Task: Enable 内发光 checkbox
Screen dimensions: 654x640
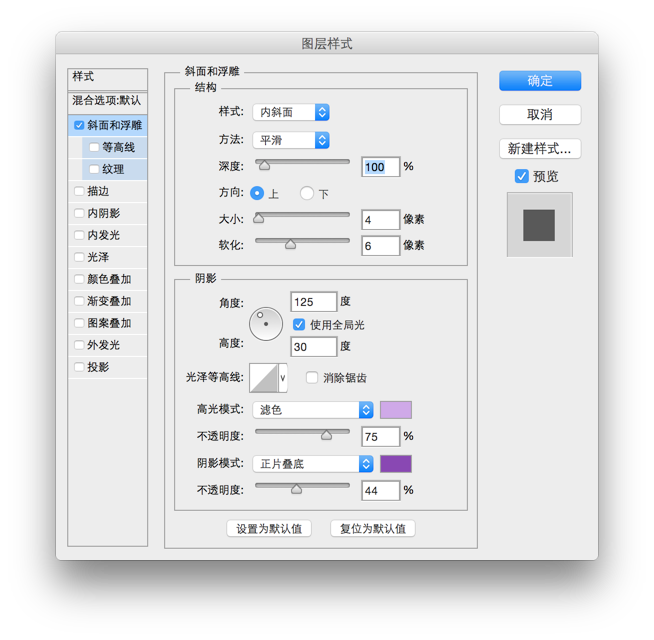Action: (79, 235)
